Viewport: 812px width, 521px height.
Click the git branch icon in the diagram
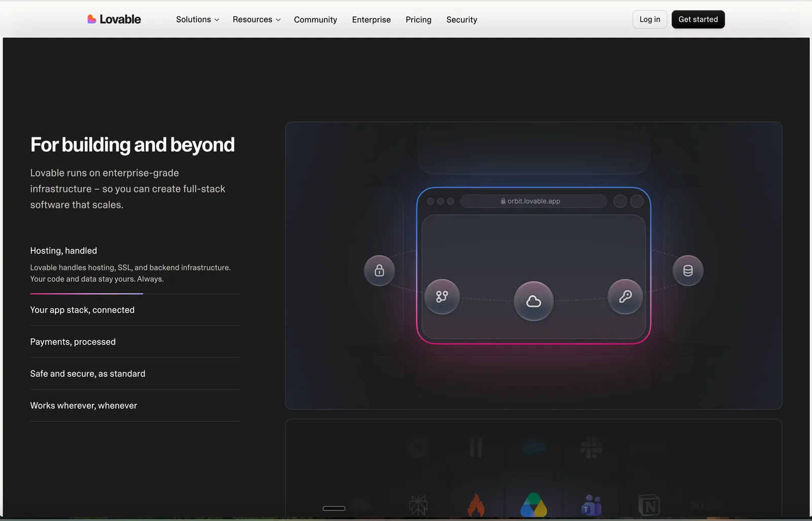click(442, 297)
